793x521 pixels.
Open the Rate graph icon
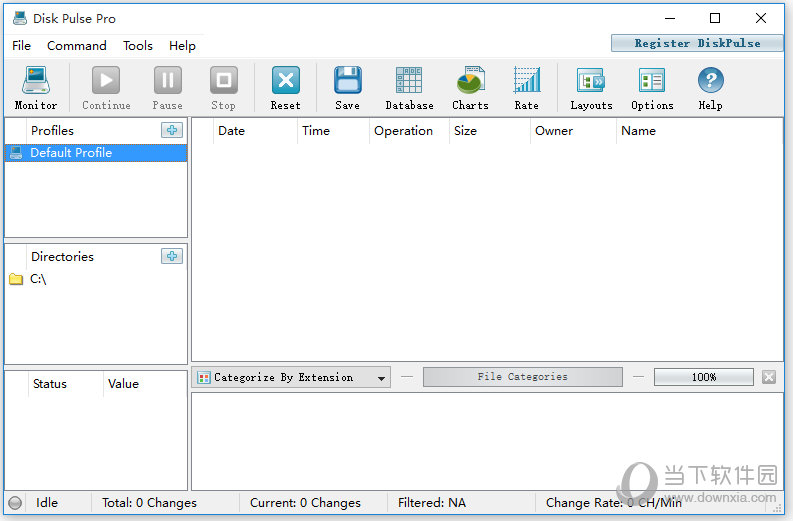(526, 87)
